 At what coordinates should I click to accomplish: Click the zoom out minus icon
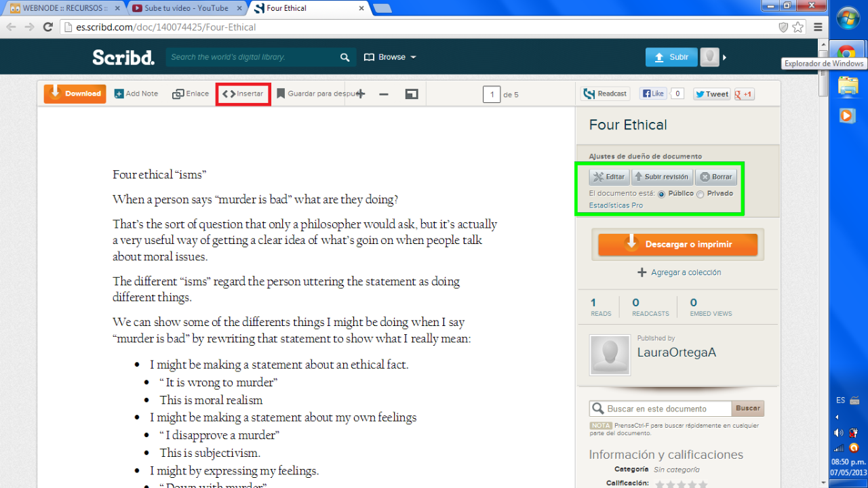tap(384, 94)
